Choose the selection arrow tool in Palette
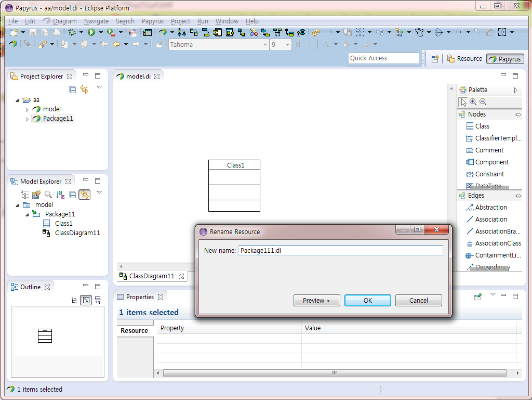The image size is (532, 400). pos(463,102)
